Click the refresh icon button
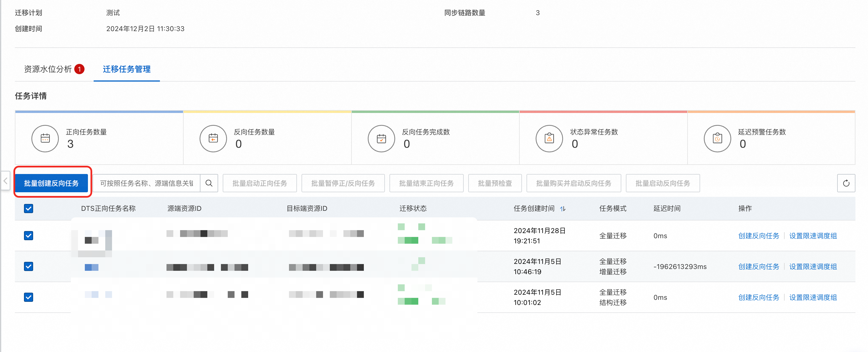 [x=846, y=183]
